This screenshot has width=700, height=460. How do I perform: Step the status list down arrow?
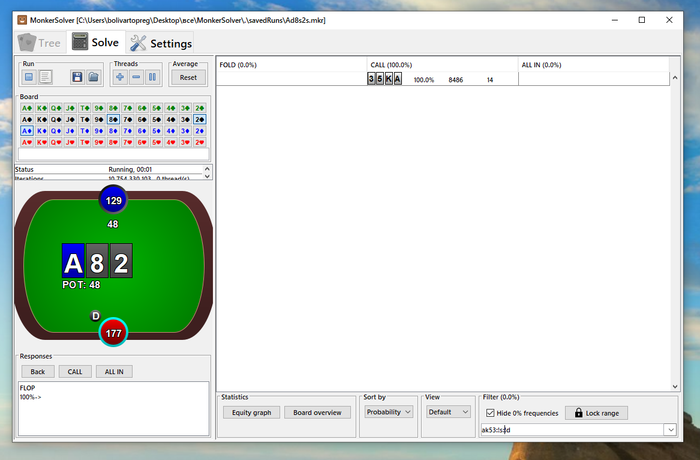tap(207, 176)
